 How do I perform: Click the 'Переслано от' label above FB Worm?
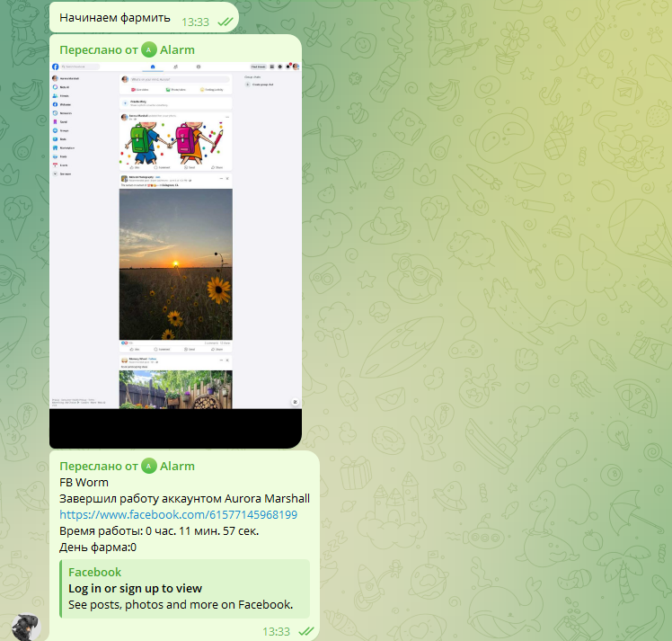pyautogui.click(x=99, y=466)
